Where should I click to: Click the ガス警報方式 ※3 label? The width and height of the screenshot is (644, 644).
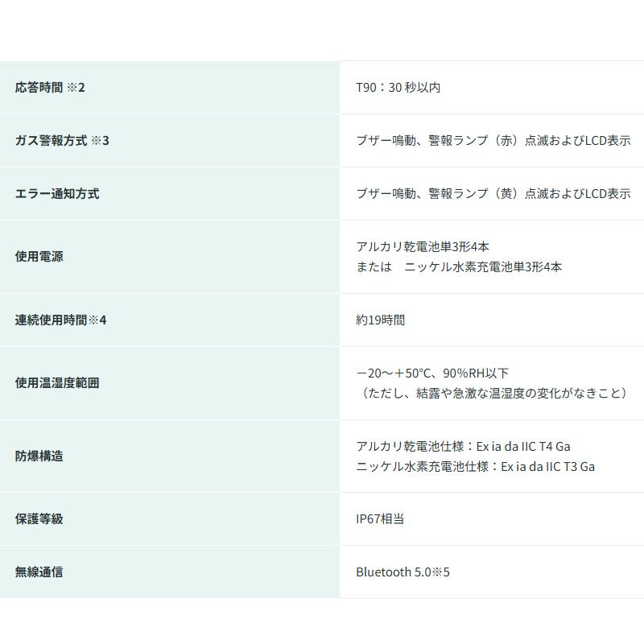[62, 140]
